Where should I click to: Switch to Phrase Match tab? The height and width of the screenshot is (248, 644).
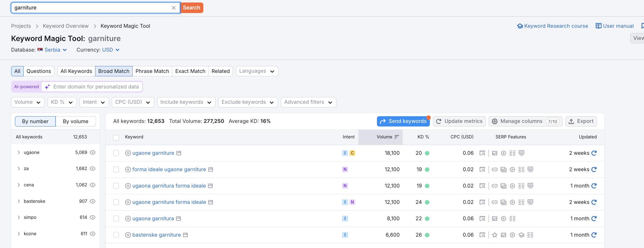[152, 71]
